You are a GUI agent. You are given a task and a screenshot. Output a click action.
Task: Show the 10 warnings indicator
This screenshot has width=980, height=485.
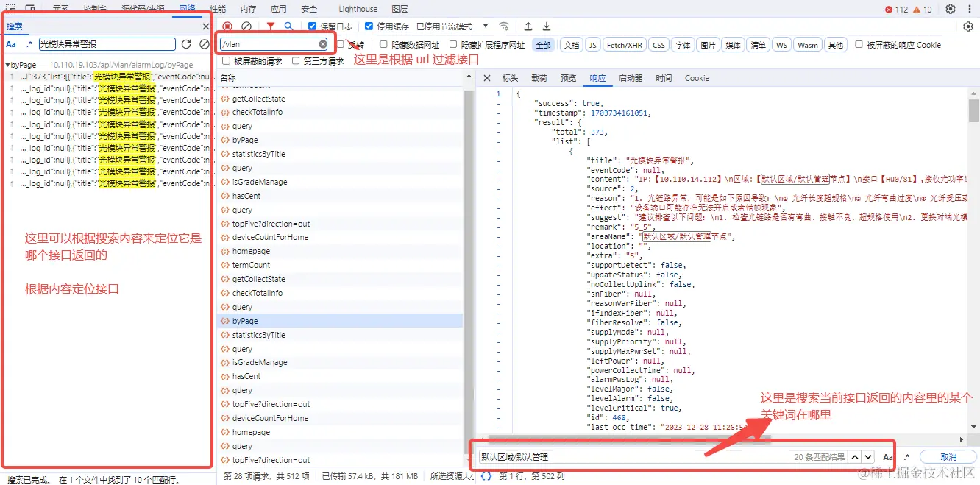click(923, 10)
